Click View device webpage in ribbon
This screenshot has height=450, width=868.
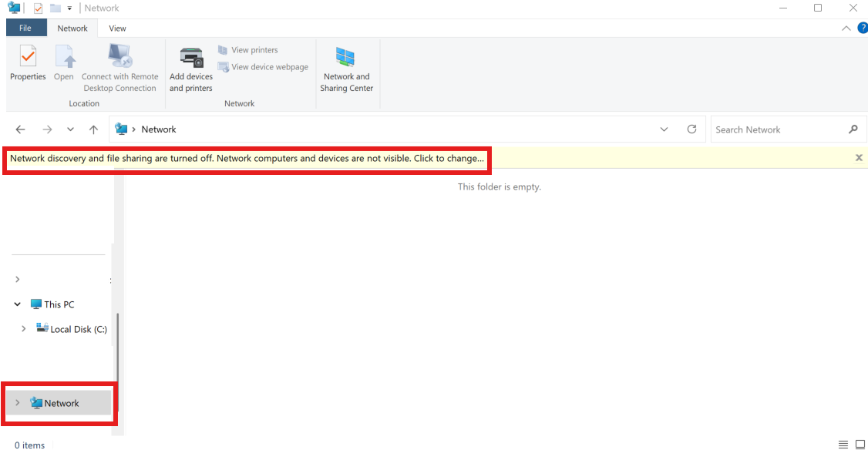coord(263,67)
